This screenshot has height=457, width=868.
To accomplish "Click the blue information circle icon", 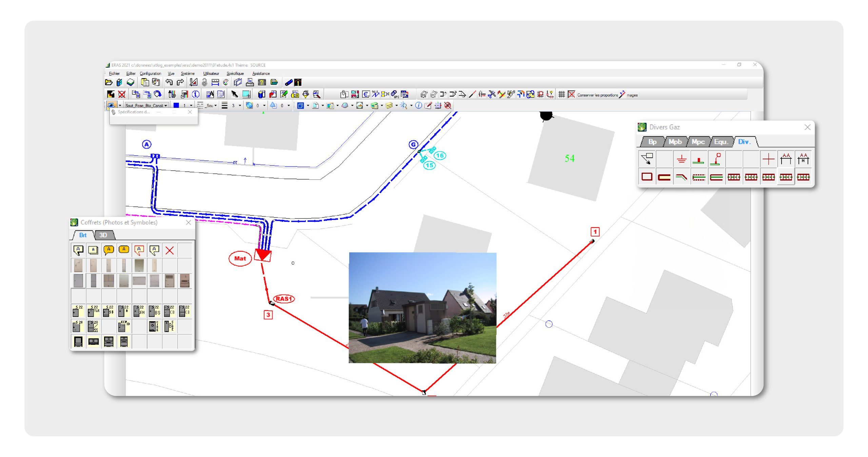I will pos(196,94).
